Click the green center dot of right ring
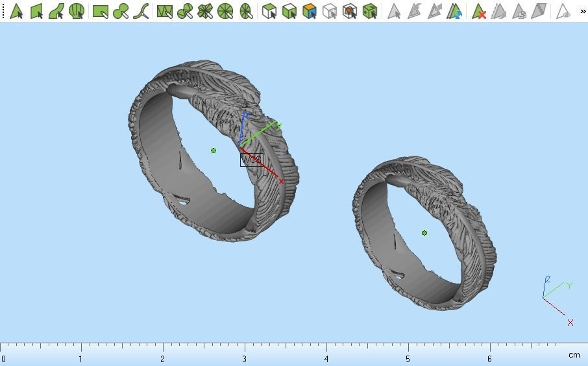The width and height of the screenshot is (588, 366). pos(424,233)
